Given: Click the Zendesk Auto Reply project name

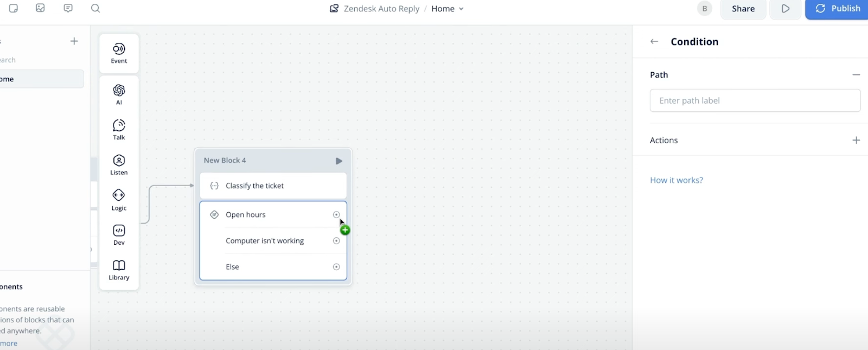Looking at the screenshot, I should 381,9.
